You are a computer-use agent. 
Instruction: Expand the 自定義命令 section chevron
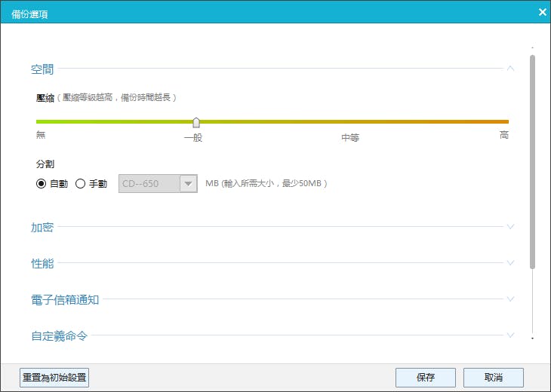click(x=510, y=335)
